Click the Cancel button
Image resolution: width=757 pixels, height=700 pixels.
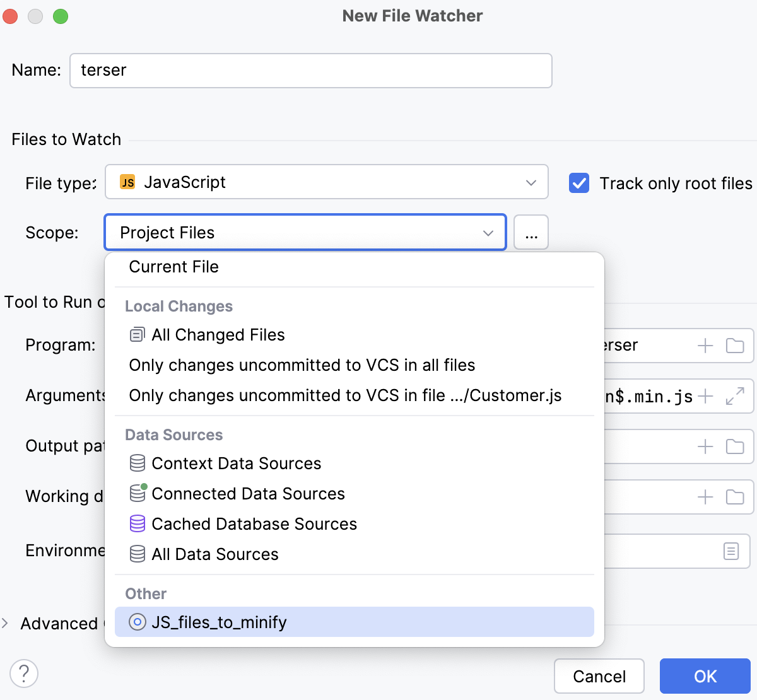[599, 676]
